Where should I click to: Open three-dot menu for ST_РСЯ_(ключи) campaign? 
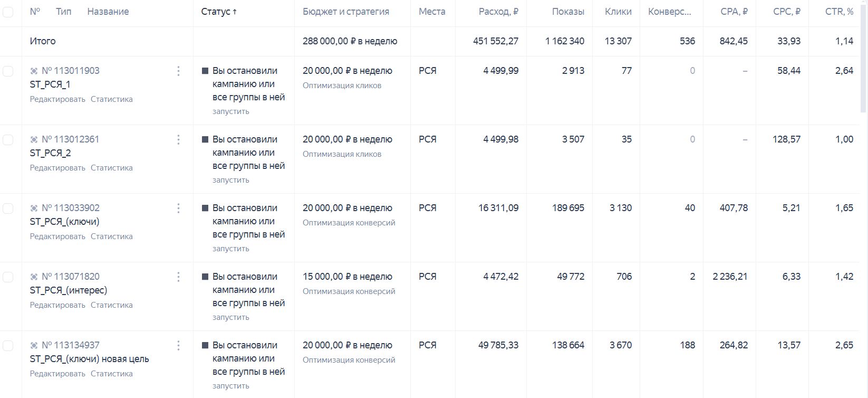pos(178,208)
